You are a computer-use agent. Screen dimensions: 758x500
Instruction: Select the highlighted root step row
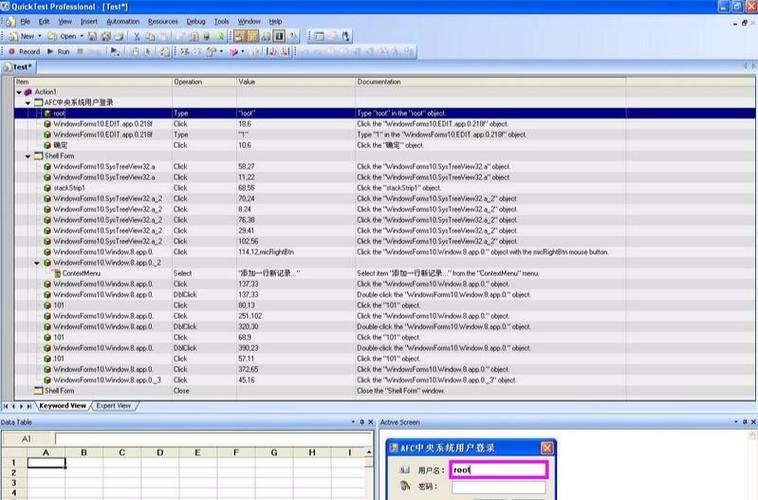[x=385, y=113]
